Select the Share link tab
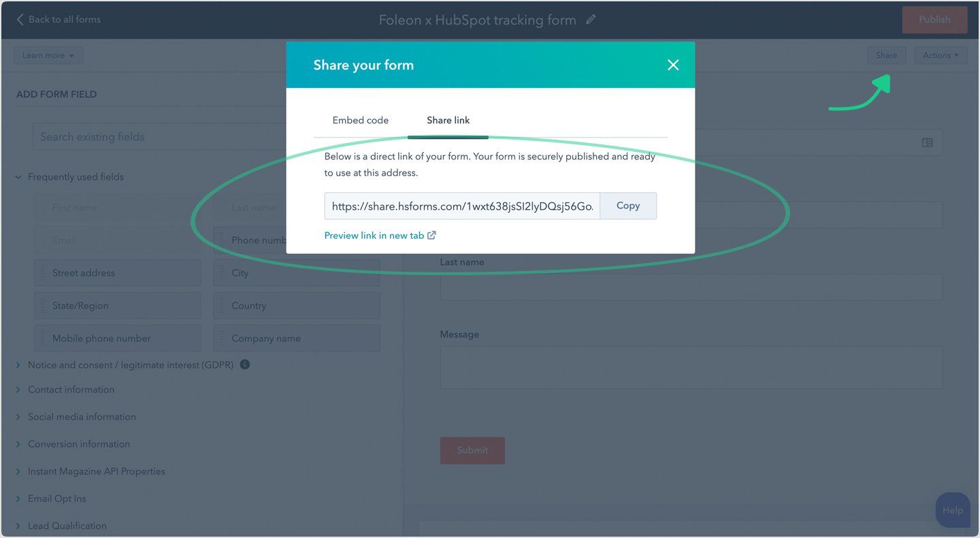The height and width of the screenshot is (538, 980). [x=448, y=120]
